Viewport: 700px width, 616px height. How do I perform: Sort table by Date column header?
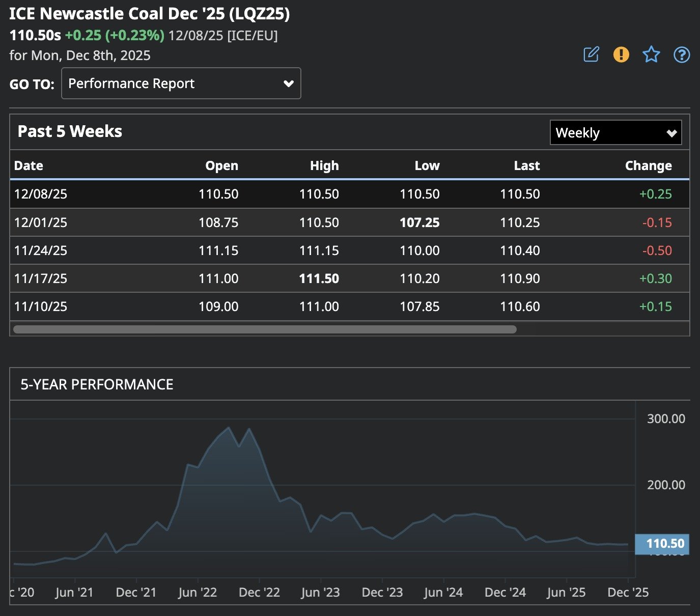(29, 165)
